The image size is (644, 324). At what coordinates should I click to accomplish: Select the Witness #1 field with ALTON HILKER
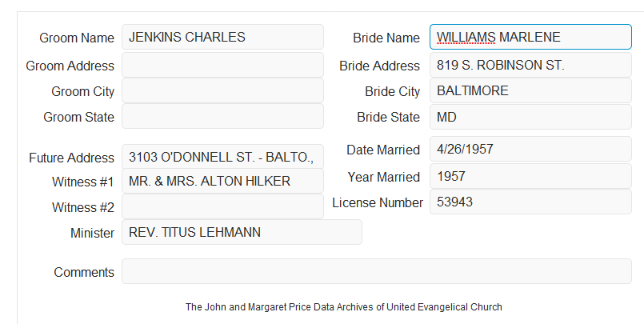(222, 181)
